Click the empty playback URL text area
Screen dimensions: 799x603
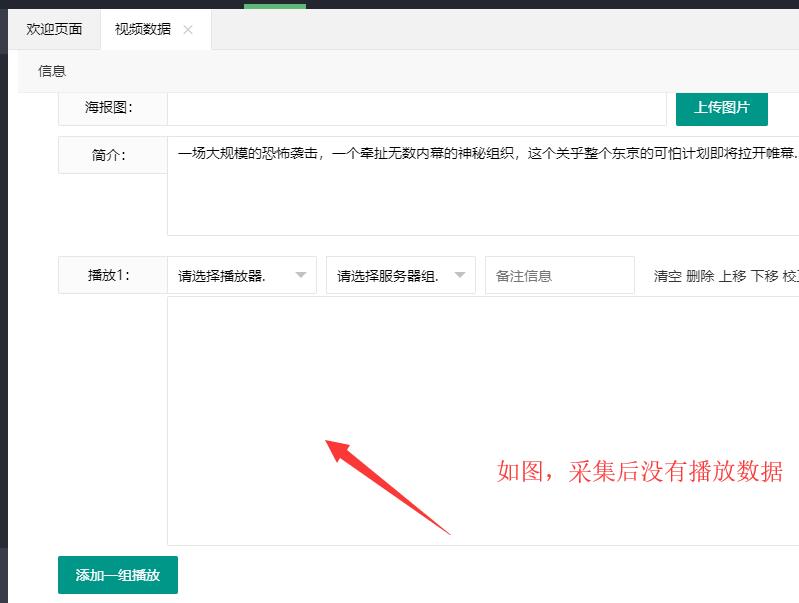(483, 421)
